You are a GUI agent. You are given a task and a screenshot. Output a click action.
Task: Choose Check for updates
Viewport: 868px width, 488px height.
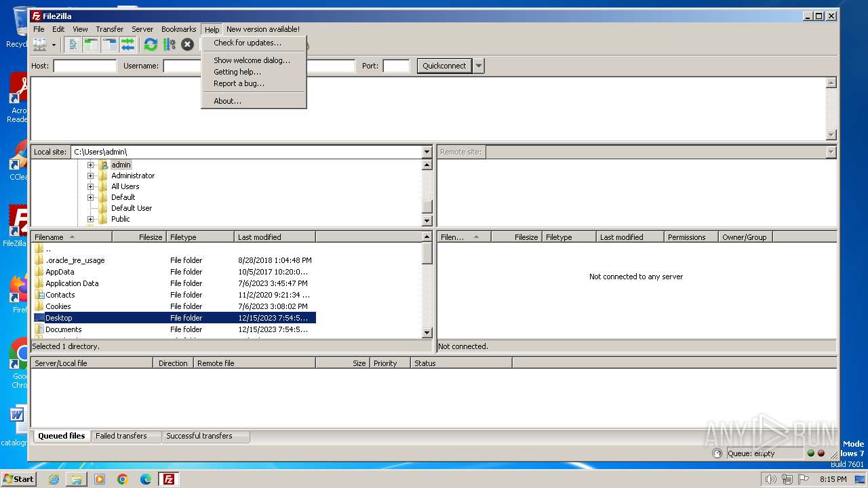point(254,43)
